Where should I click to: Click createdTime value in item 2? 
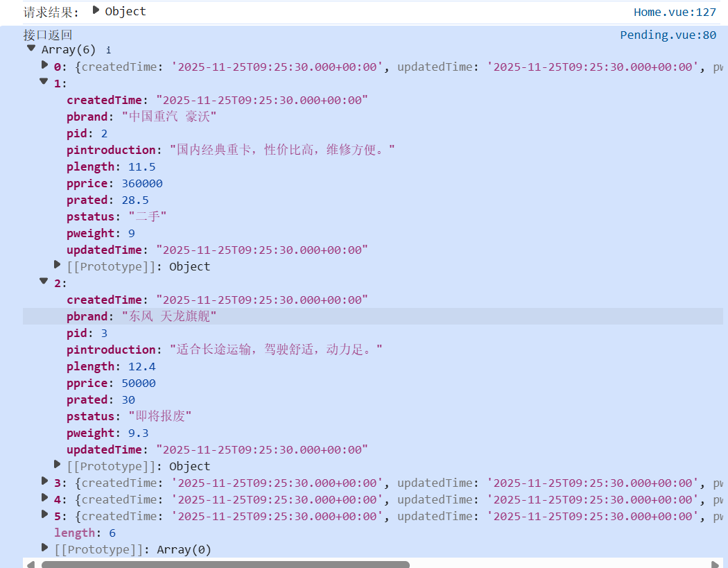coord(262,300)
